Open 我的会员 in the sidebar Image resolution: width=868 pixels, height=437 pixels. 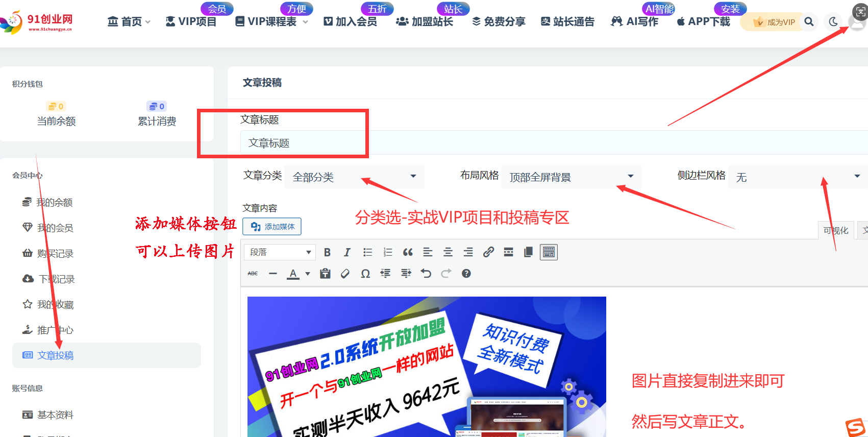click(47, 228)
